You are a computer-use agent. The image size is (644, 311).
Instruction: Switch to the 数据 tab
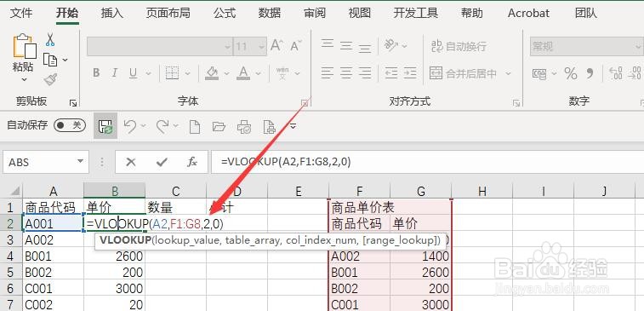[270, 13]
